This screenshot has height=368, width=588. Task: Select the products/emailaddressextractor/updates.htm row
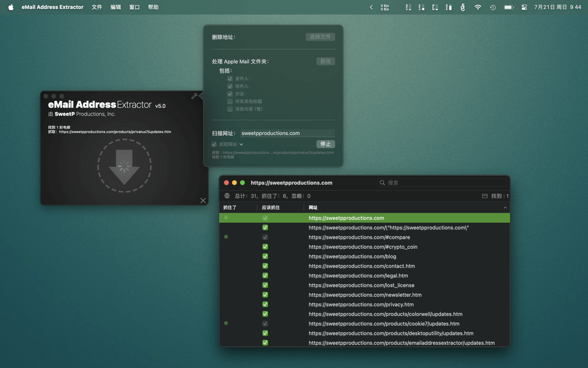pyautogui.click(x=365, y=343)
